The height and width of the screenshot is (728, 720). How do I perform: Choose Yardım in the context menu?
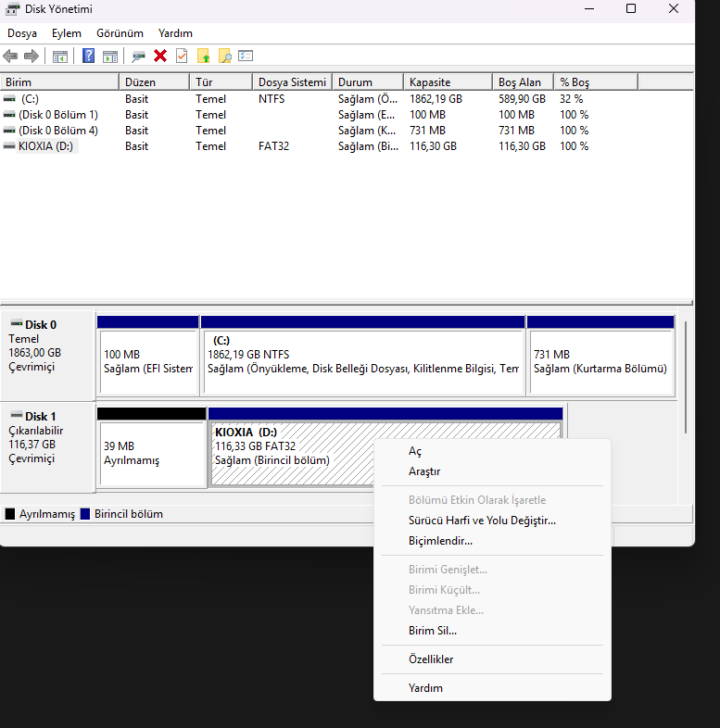(x=492, y=688)
